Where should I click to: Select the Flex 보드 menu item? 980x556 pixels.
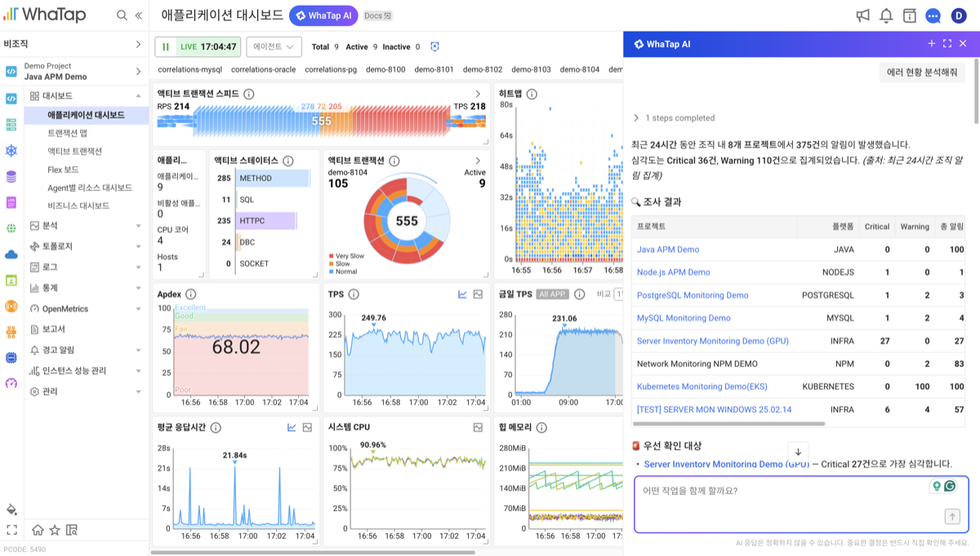[63, 170]
